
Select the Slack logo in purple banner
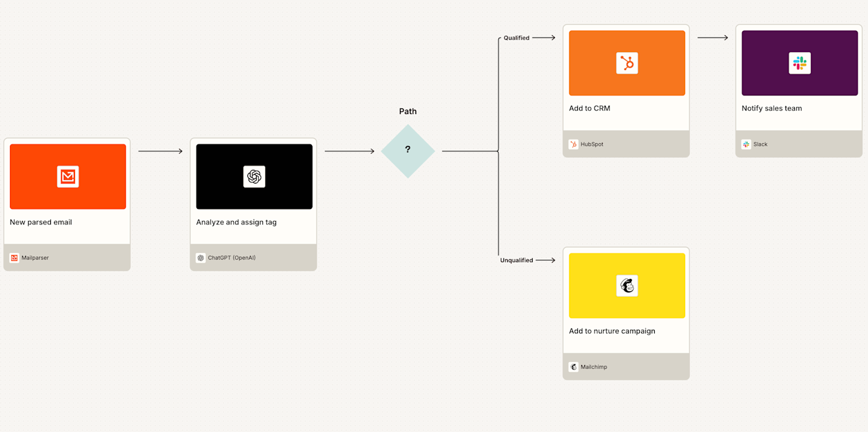point(800,63)
